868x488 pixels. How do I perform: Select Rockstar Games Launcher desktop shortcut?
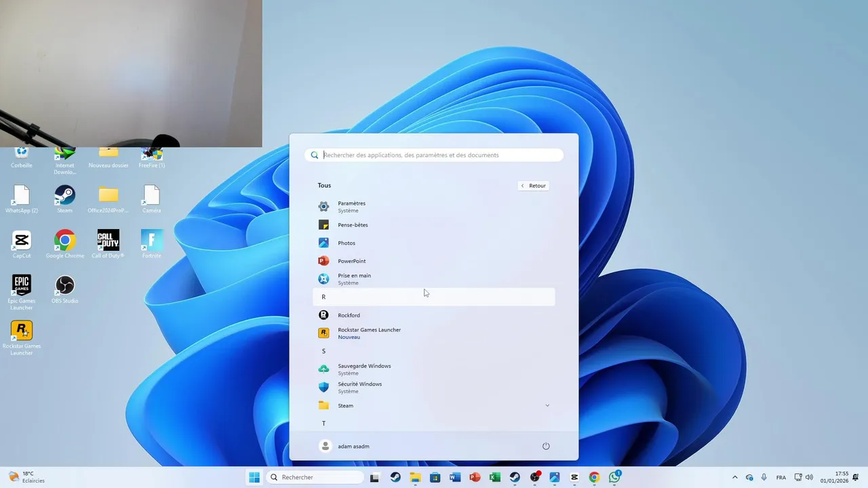(22, 338)
